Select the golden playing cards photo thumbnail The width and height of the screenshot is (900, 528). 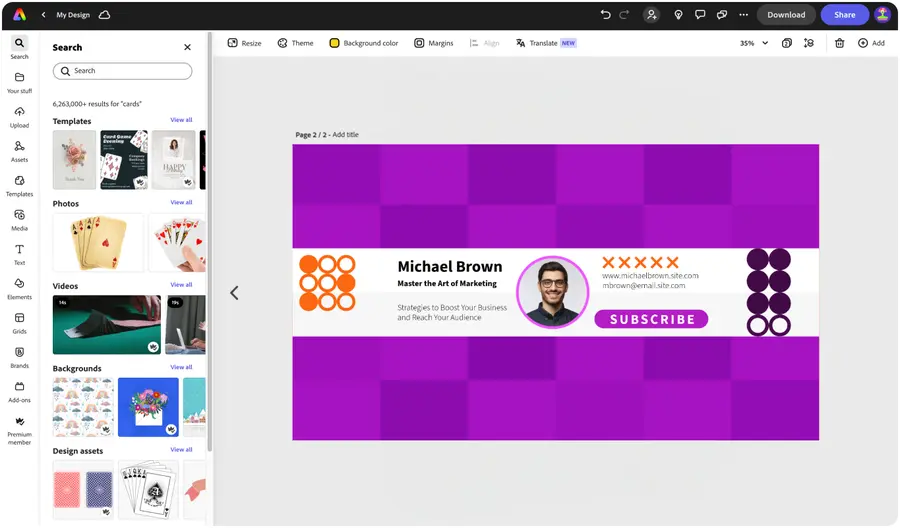(x=98, y=242)
